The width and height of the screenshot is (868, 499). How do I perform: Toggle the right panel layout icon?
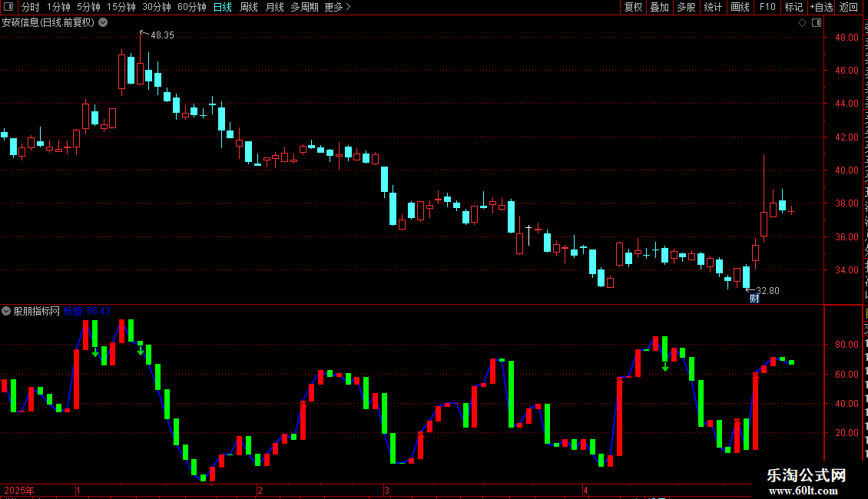pyautogui.click(x=817, y=23)
